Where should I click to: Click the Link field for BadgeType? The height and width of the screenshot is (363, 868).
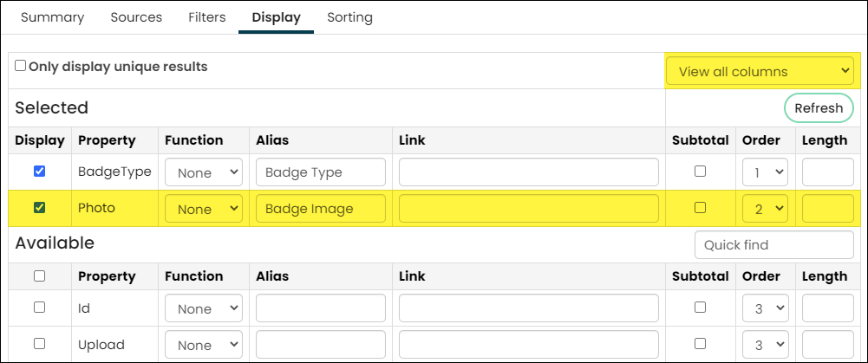[529, 172]
